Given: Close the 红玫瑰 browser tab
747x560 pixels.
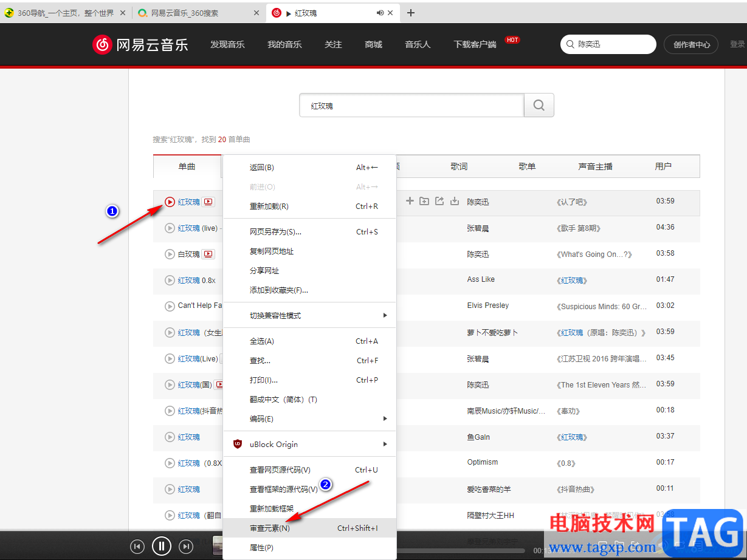Looking at the screenshot, I should click(x=390, y=13).
